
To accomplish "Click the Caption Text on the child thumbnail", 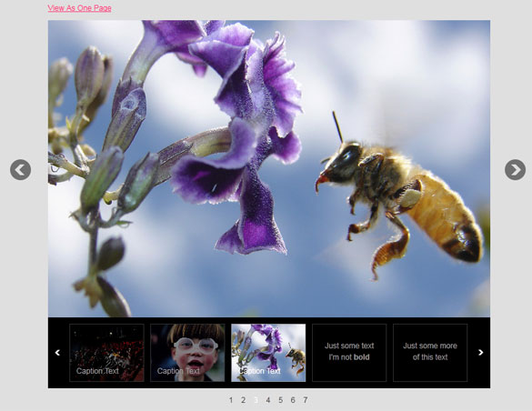I will (178, 371).
